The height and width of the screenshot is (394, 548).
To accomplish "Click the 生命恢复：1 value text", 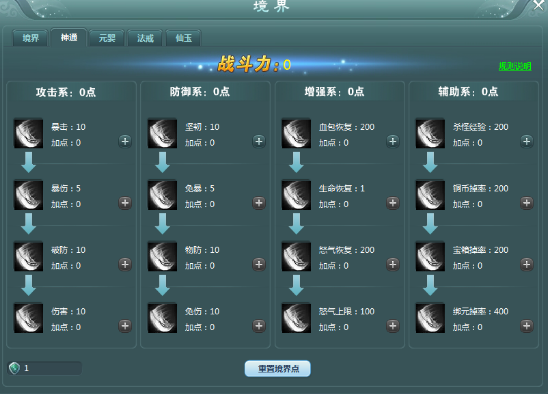I will 341,188.
